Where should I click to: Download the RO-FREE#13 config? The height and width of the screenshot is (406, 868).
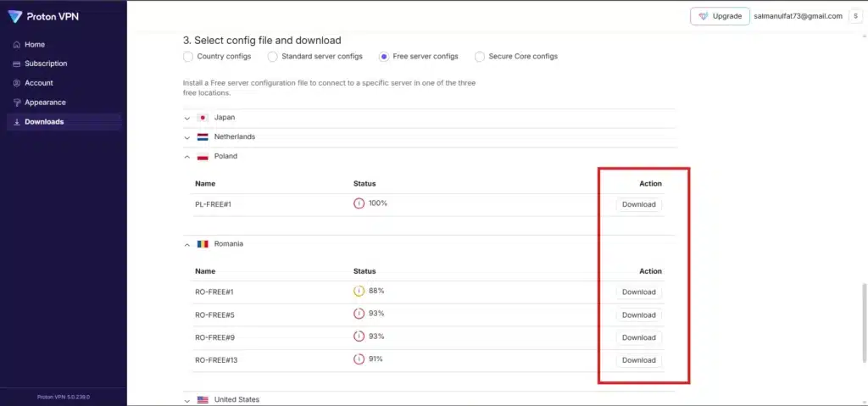point(639,360)
